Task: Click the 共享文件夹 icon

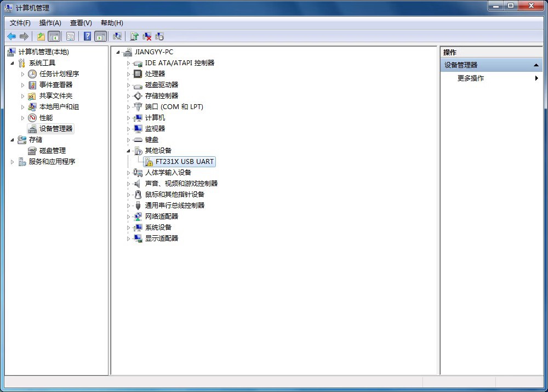Action: pos(32,96)
